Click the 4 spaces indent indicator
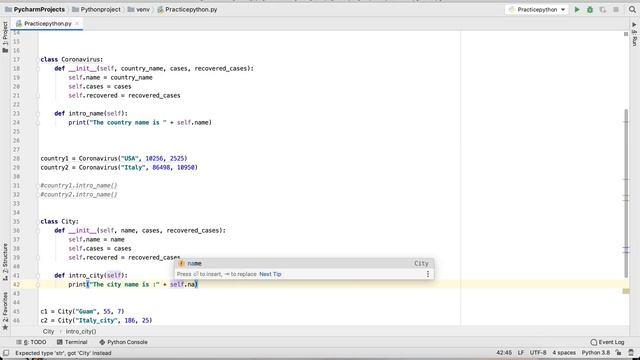This screenshot has width=640, height=360. (564, 353)
